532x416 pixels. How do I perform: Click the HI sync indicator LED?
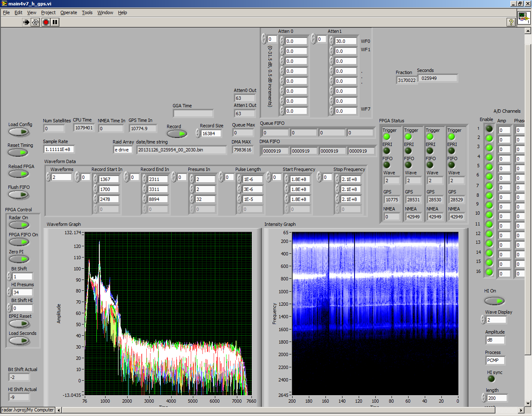pyautogui.click(x=491, y=379)
